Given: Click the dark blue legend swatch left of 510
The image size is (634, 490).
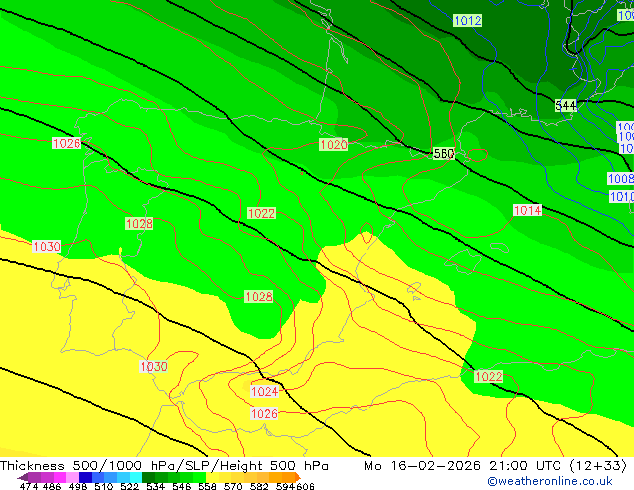Looking at the screenshot, I should point(85,477).
